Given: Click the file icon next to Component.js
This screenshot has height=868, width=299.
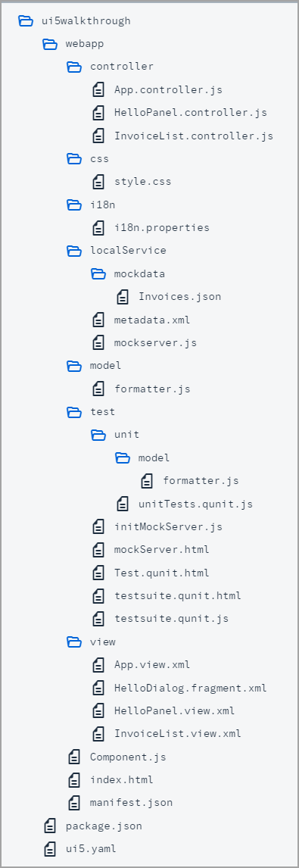Looking at the screenshot, I should pyautogui.click(x=74, y=757).
